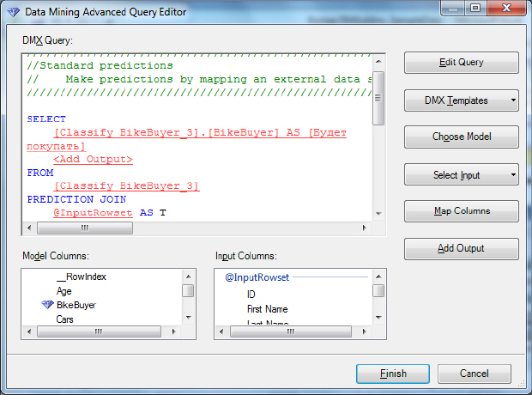This screenshot has width=532, height=395.
Task: Click the Add Output button
Action: (461, 249)
